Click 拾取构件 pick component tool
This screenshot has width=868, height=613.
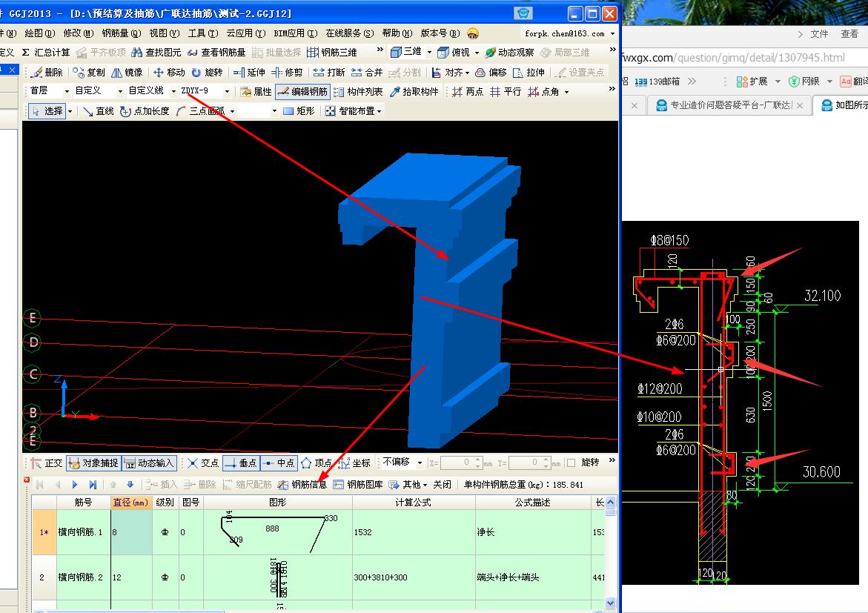[x=414, y=92]
